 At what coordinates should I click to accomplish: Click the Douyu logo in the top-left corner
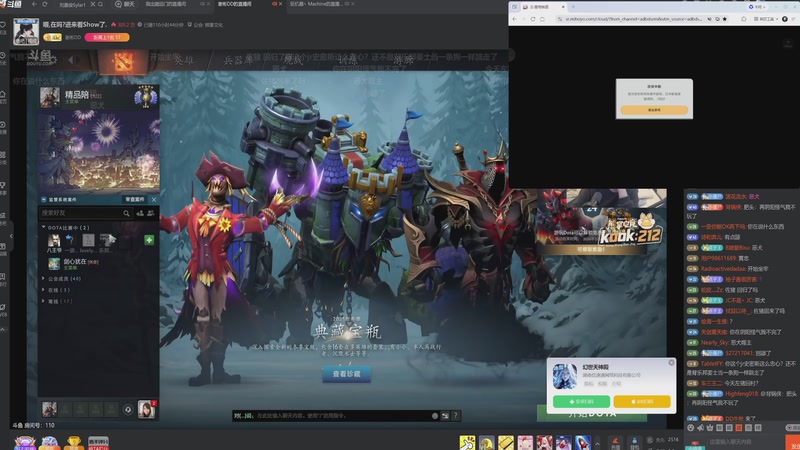(x=11, y=4)
